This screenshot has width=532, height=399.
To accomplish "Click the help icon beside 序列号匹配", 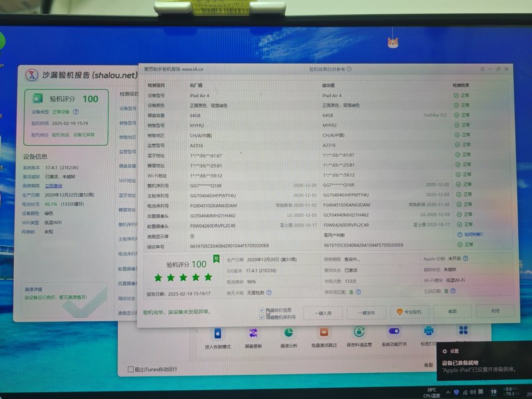I will [x=358, y=292].
